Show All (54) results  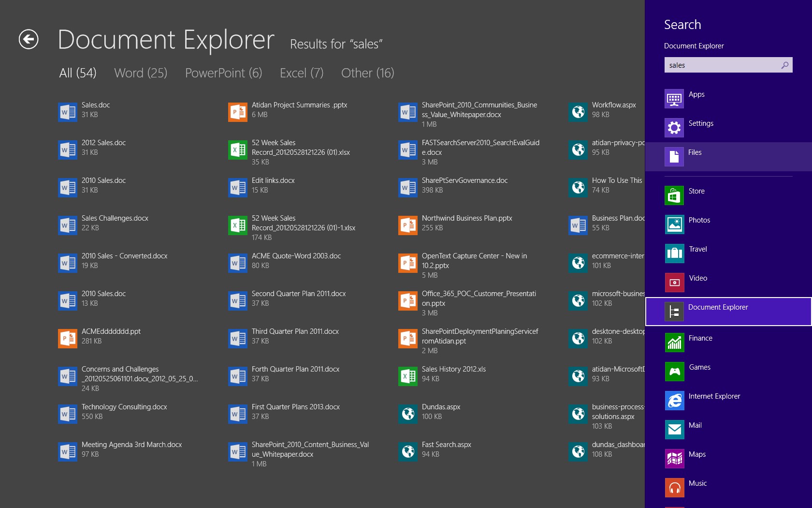78,73
